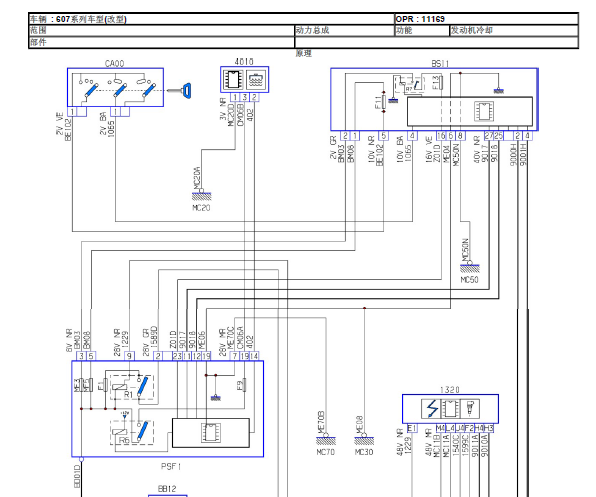The height and width of the screenshot is (497, 596).
Task: Click connector pin 23 on PSF1
Action: click(177, 356)
